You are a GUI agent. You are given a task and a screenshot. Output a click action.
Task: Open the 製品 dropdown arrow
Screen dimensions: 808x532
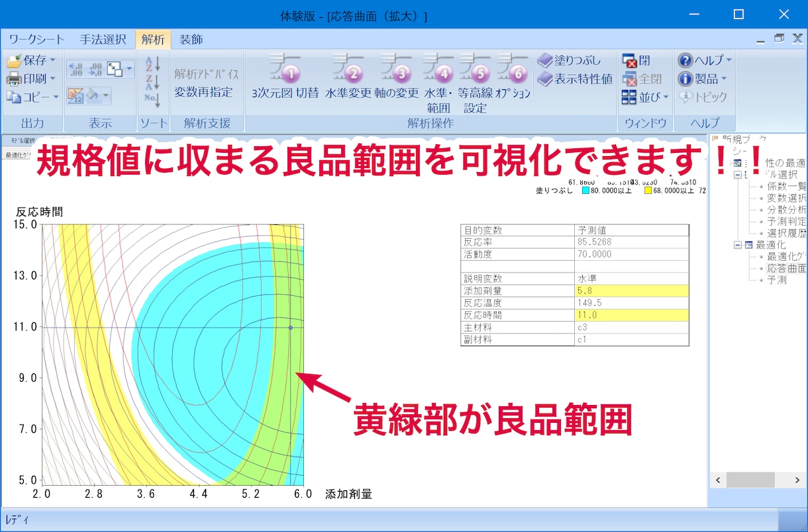723,79
